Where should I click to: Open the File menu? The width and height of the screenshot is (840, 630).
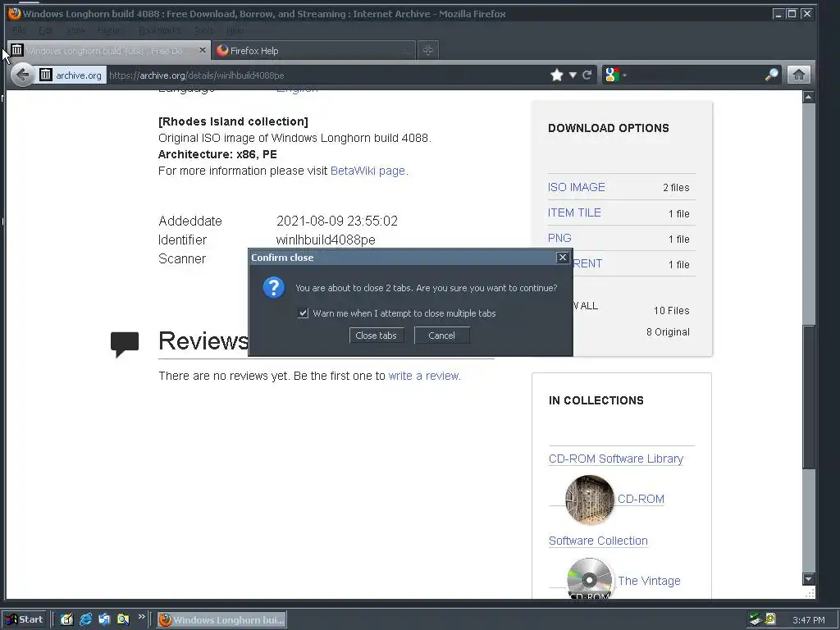coord(19,30)
